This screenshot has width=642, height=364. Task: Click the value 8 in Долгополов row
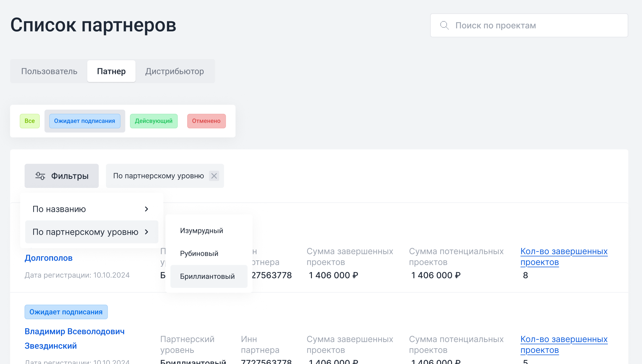point(525,275)
